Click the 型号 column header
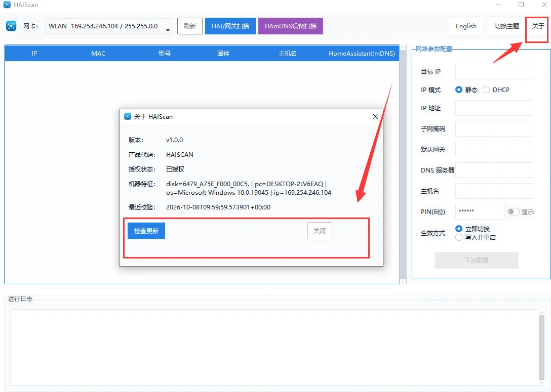Screen dimensions: 551x392 coord(164,53)
